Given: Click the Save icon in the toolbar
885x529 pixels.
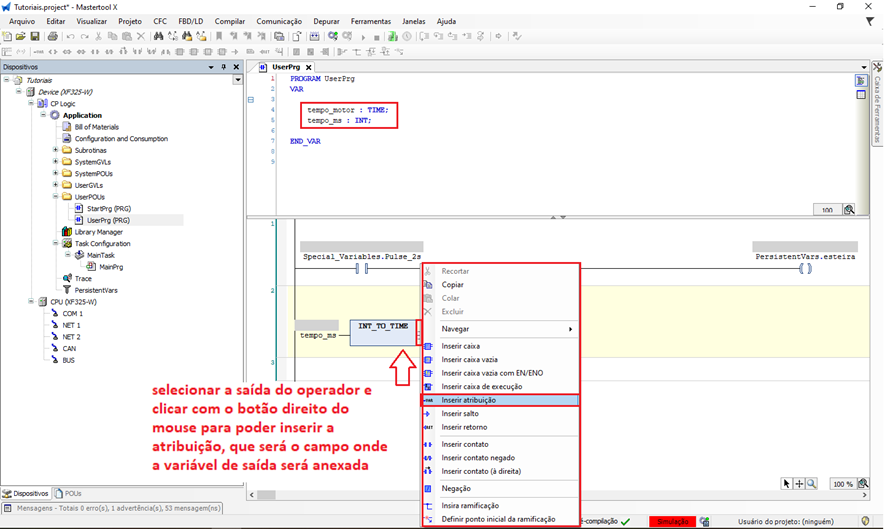Looking at the screenshot, I should tap(34, 37).
